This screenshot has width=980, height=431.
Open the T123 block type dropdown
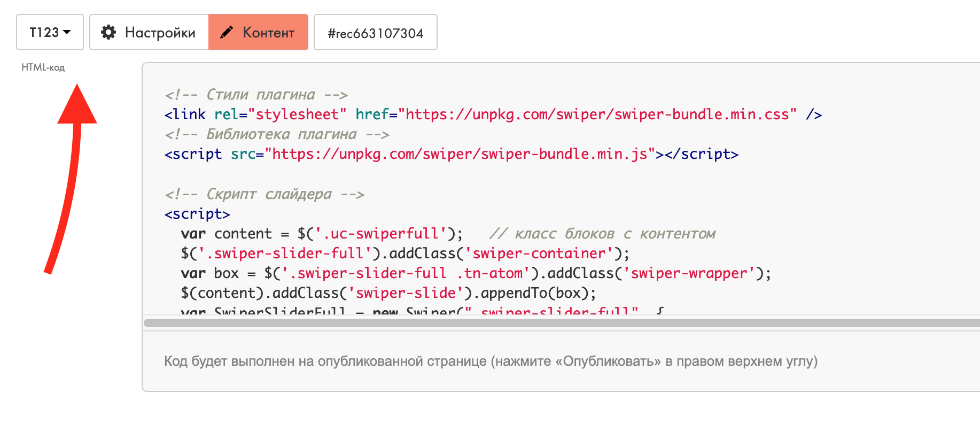50,32
